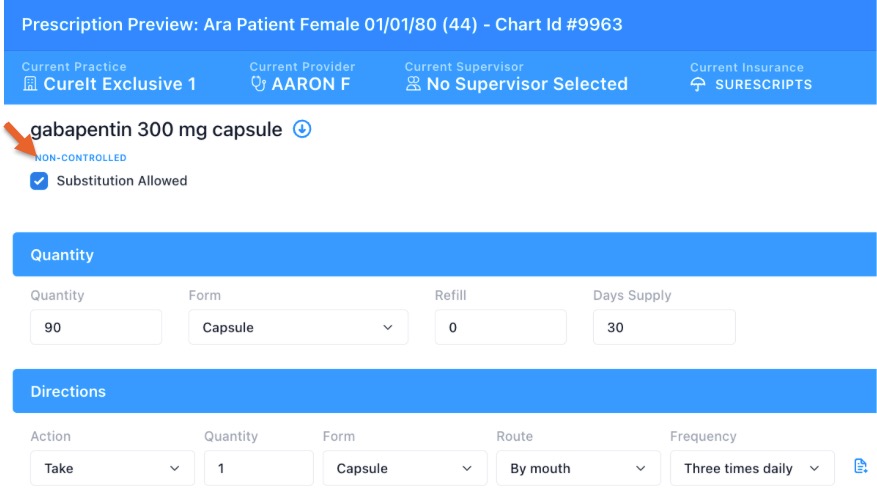This screenshot has width=877, height=492.
Task: Click the Directions Quantity field showing 1
Action: (258, 468)
